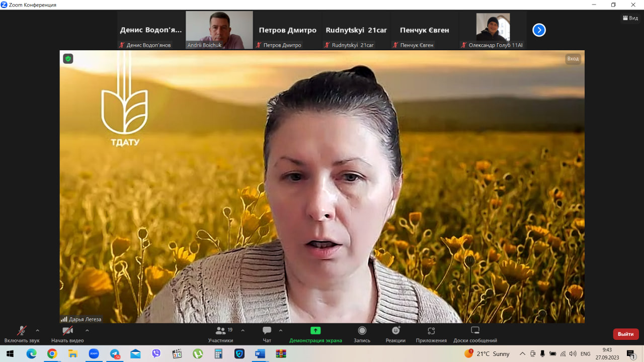The width and height of the screenshot is (644, 362).
Task: Open the Вид view layout menu
Action: 630,18
